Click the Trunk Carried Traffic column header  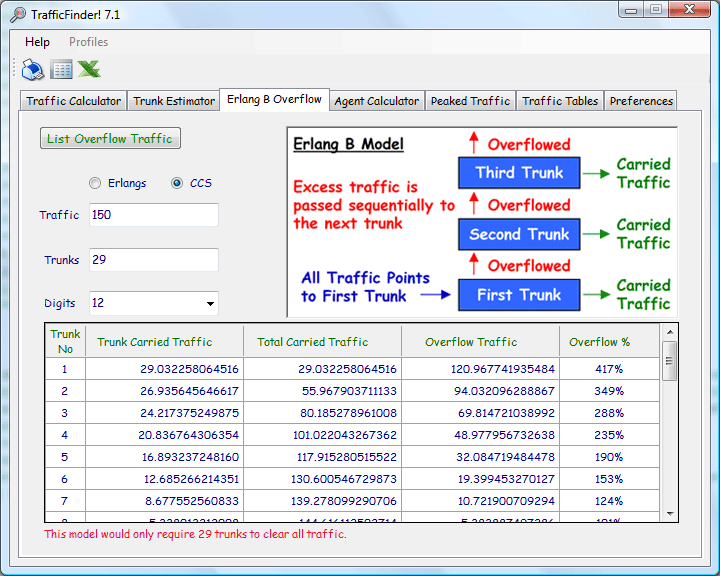[x=164, y=341]
